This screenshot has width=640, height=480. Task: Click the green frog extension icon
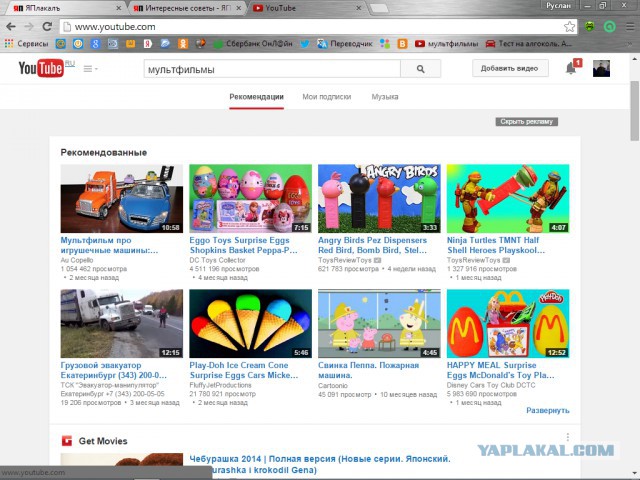click(589, 27)
